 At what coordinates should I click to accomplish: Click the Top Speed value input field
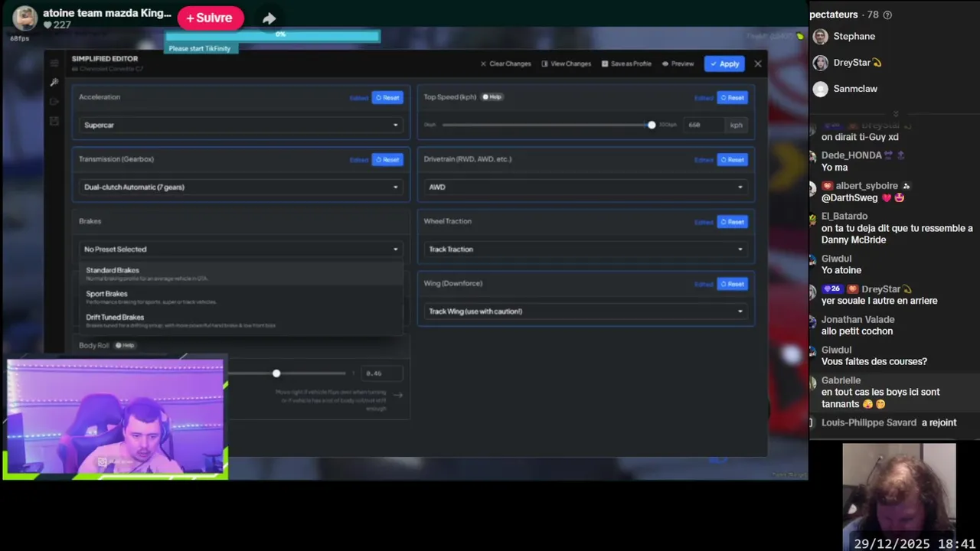tap(702, 125)
